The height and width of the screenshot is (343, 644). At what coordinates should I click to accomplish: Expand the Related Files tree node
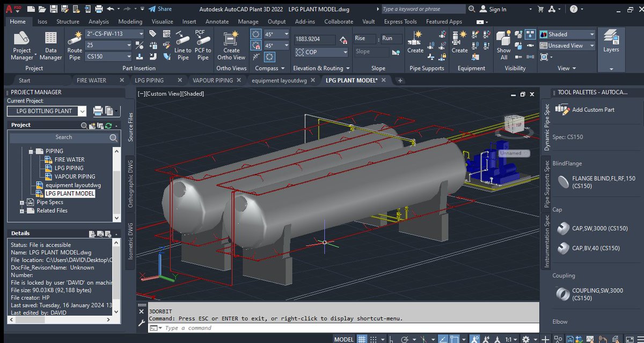click(x=22, y=211)
